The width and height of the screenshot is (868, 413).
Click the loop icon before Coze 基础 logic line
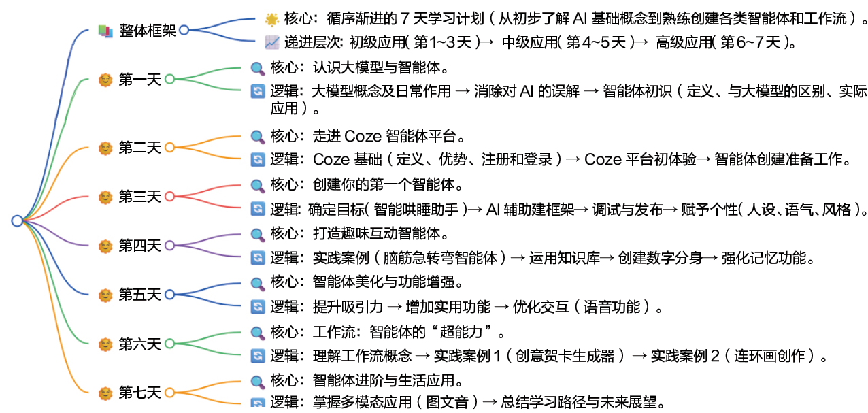click(258, 159)
